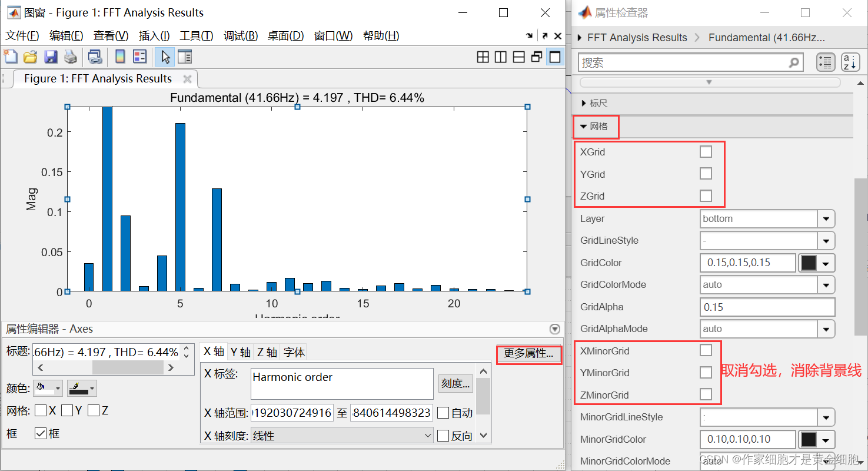Viewport: 868px width, 471px height.
Task: Toggle the YMinorGrid checkbox
Action: [x=706, y=373]
